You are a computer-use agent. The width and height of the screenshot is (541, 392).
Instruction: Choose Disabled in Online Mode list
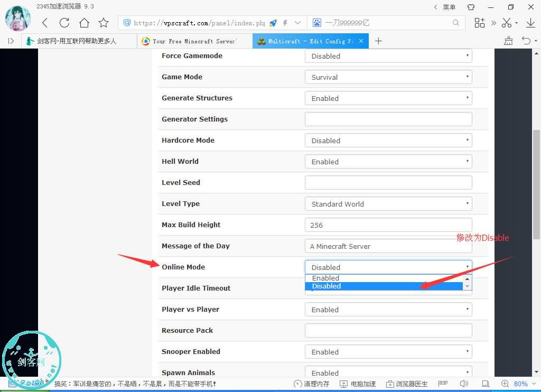point(384,286)
